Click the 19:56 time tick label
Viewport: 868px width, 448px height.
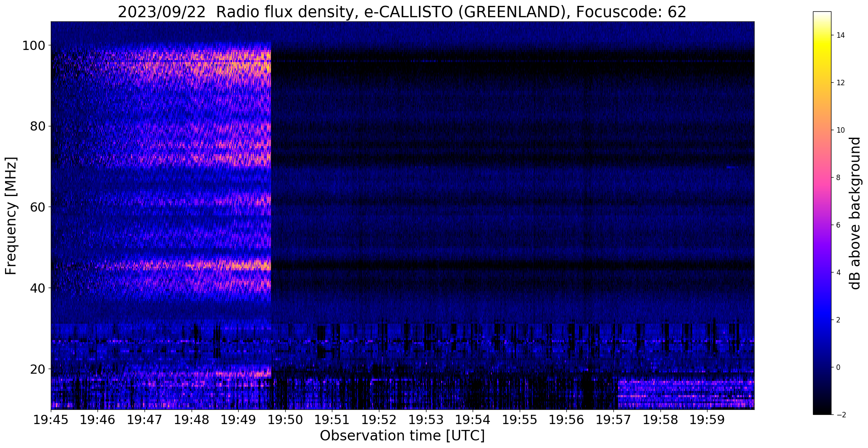[567, 419]
